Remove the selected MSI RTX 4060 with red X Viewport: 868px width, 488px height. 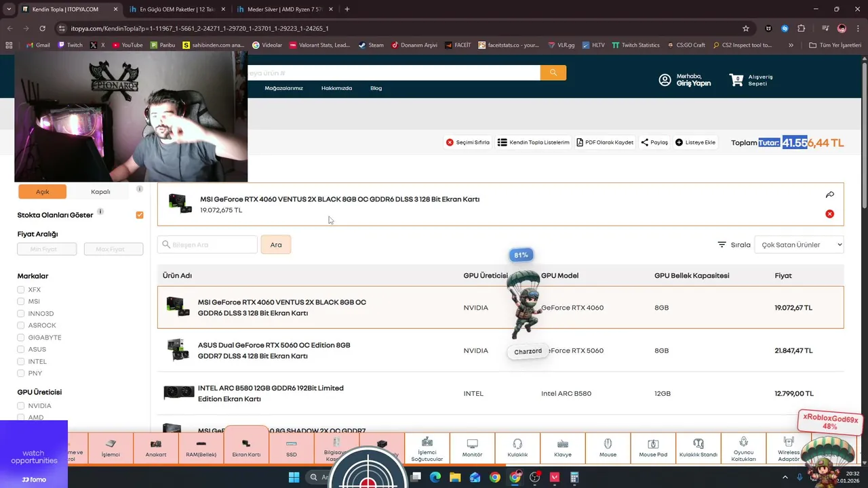coord(829,214)
